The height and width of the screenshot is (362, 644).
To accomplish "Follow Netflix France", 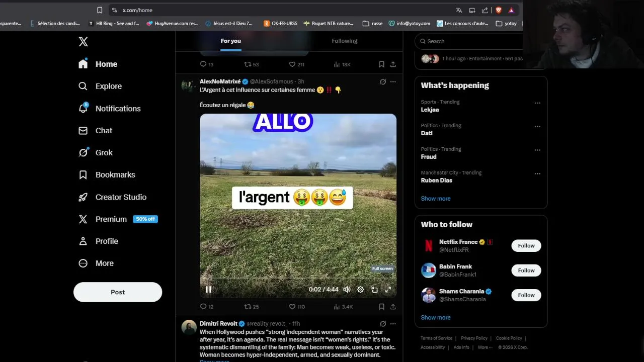I will 526,246.
